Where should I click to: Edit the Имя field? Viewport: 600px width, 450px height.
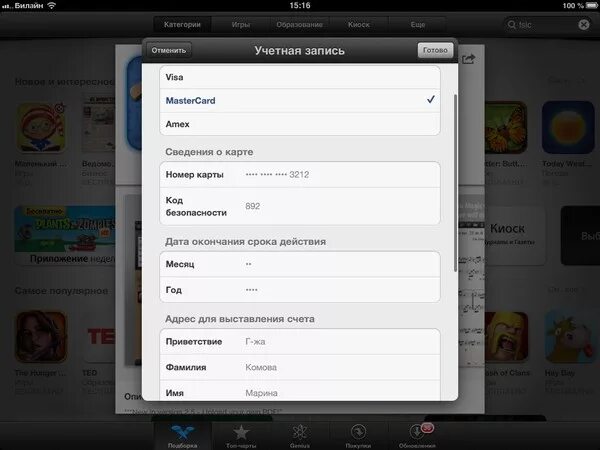click(300, 391)
